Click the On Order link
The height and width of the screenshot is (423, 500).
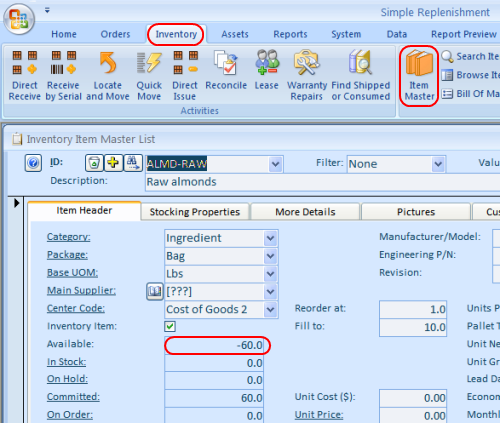(70, 415)
